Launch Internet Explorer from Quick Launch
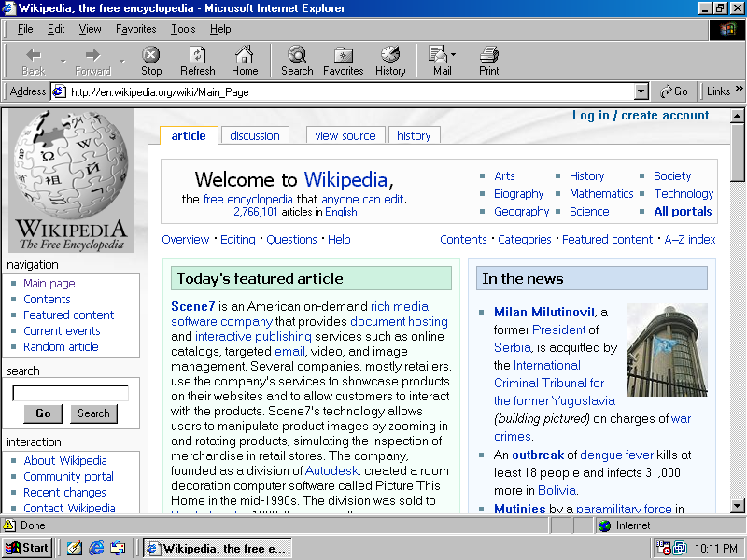747x560 pixels. (x=96, y=548)
